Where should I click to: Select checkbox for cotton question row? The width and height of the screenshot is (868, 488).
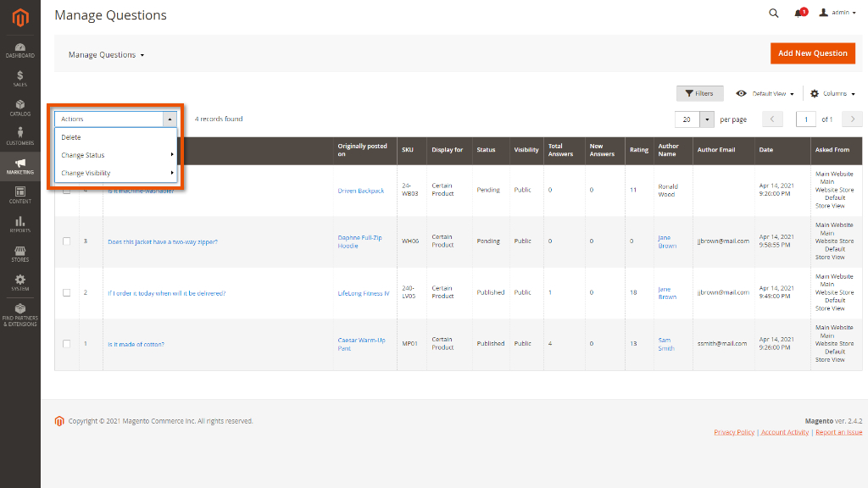pos(66,344)
